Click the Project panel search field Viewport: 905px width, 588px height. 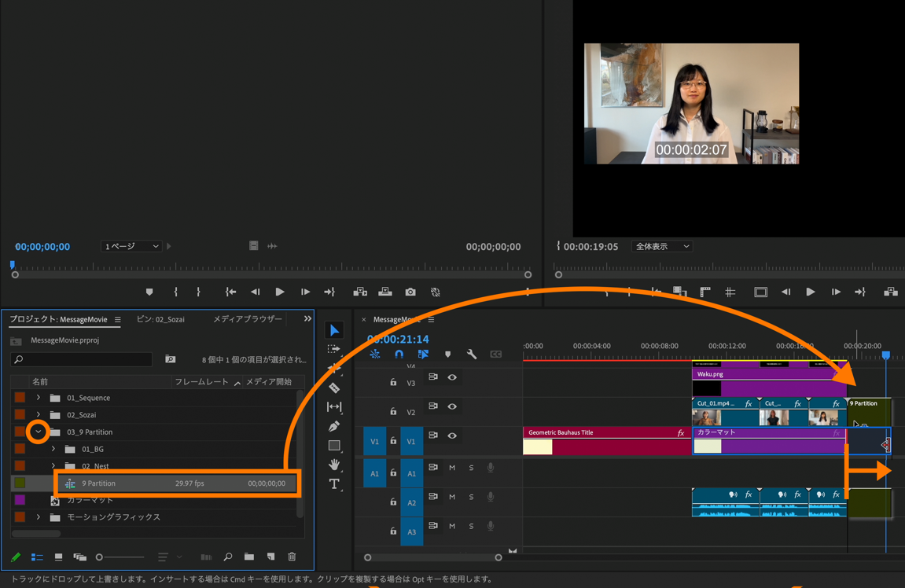[x=82, y=359]
